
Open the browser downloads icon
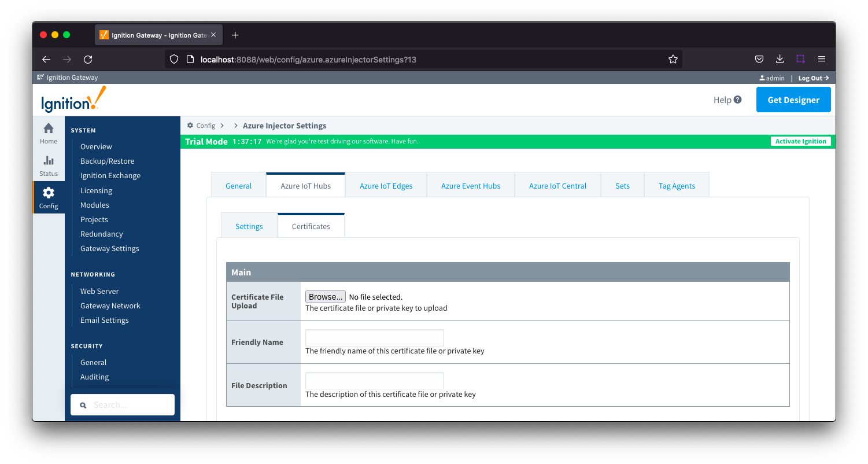point(780,59)
